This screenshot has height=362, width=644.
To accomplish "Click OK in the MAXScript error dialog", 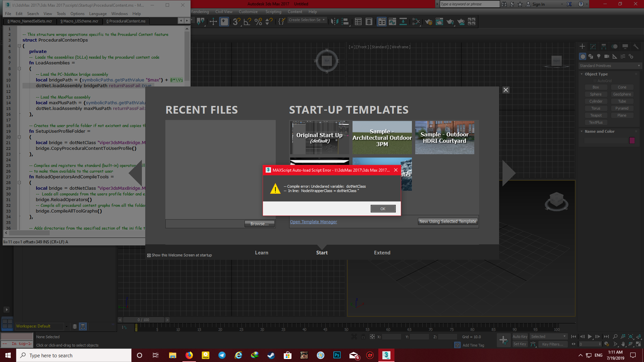I will point(383,209).
